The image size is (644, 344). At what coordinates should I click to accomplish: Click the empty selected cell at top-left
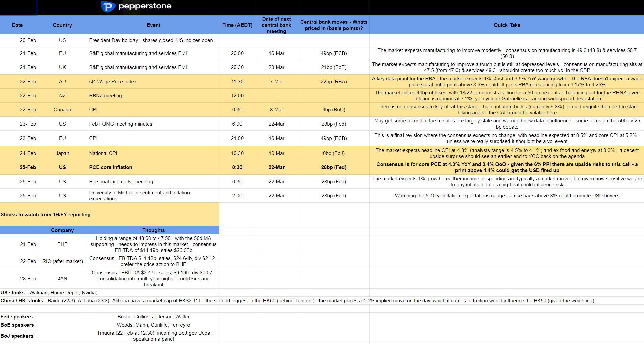coord(18,7)
